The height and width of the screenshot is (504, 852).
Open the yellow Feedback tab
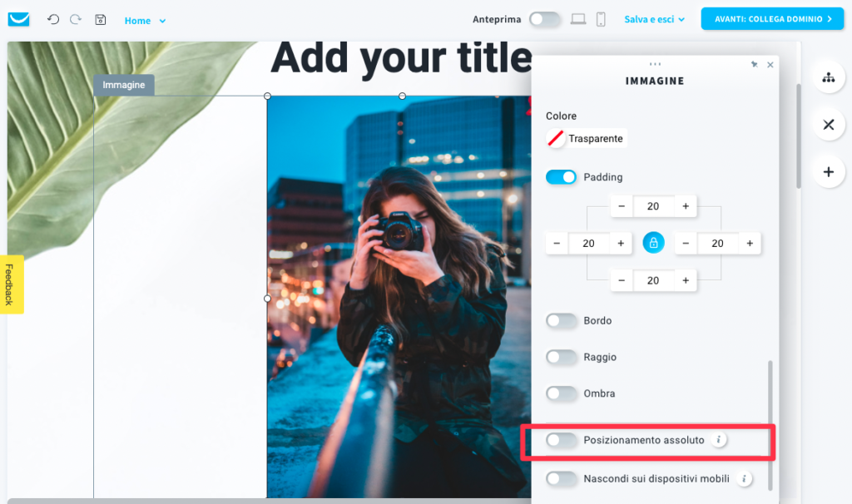tap(12, 284)
